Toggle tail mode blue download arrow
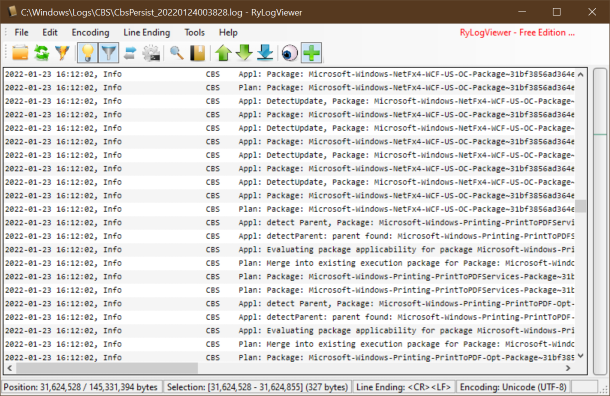Image resolution: width=610 pixels, height=396 pixels. click(x=265, y=53)
